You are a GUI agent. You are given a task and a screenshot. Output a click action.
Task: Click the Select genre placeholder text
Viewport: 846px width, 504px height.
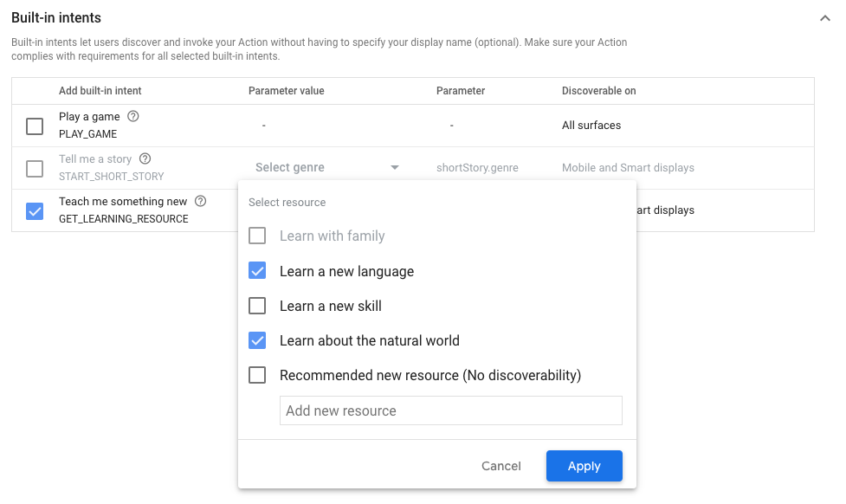290,168
